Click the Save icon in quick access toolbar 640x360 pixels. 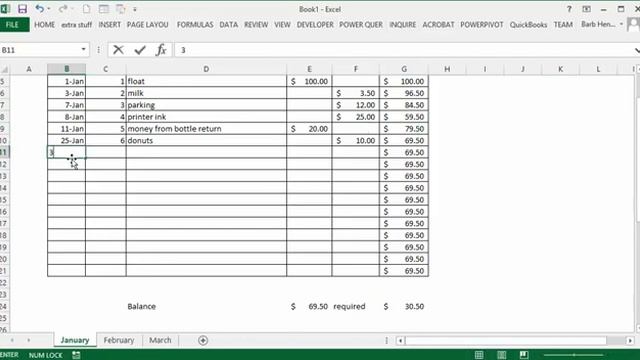pyautogui.click(x=22, y=9)
